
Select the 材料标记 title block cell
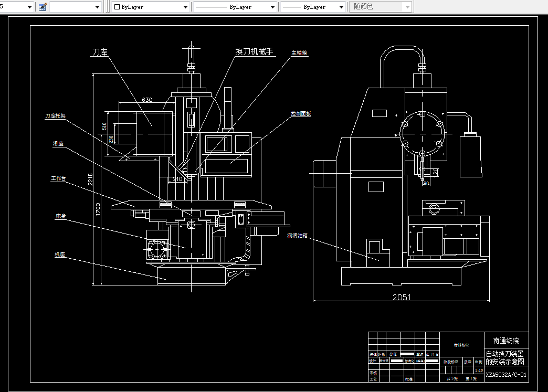461,345
